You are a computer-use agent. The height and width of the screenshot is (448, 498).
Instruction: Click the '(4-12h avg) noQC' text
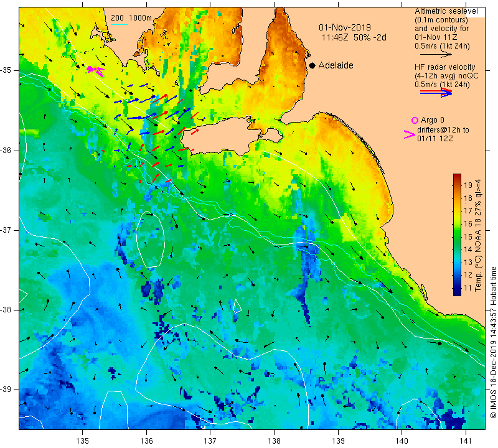pyautogui.click(x=446, y=76)
